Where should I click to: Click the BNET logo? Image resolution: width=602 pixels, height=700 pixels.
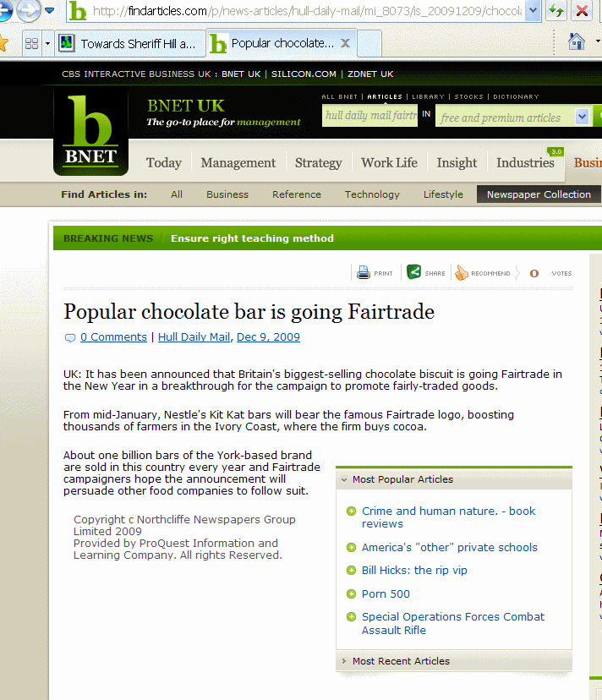tap(90, 133)
